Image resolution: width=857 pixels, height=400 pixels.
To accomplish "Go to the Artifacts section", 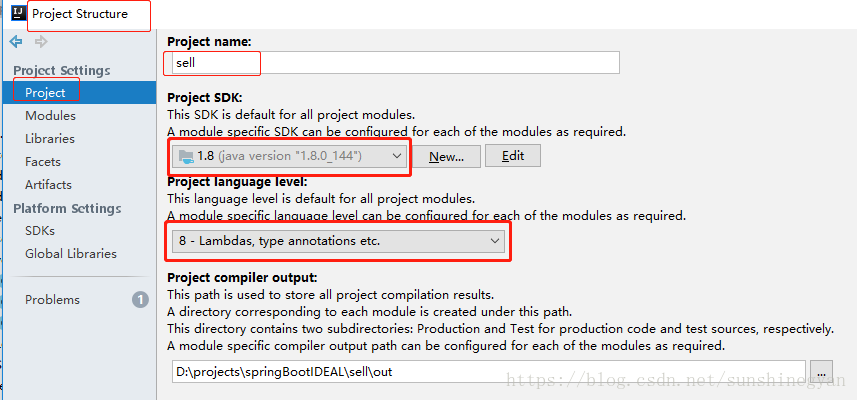I will click(x=48, y=185).
